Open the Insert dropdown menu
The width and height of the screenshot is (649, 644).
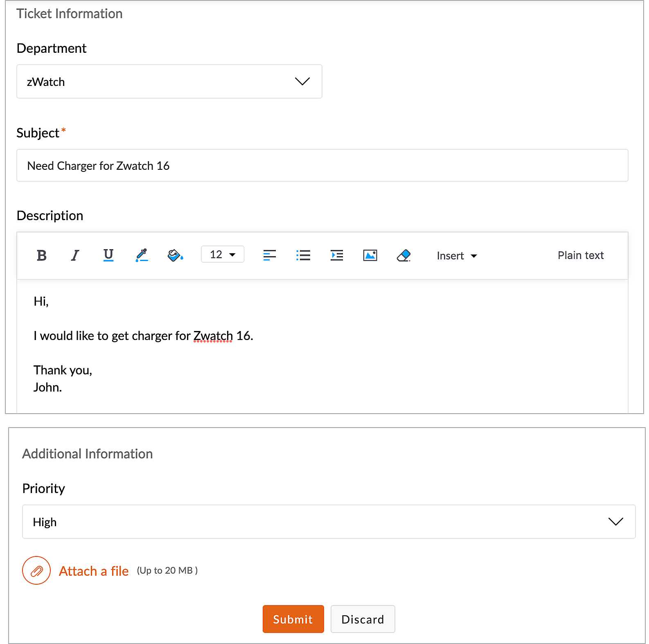[457, 256]
